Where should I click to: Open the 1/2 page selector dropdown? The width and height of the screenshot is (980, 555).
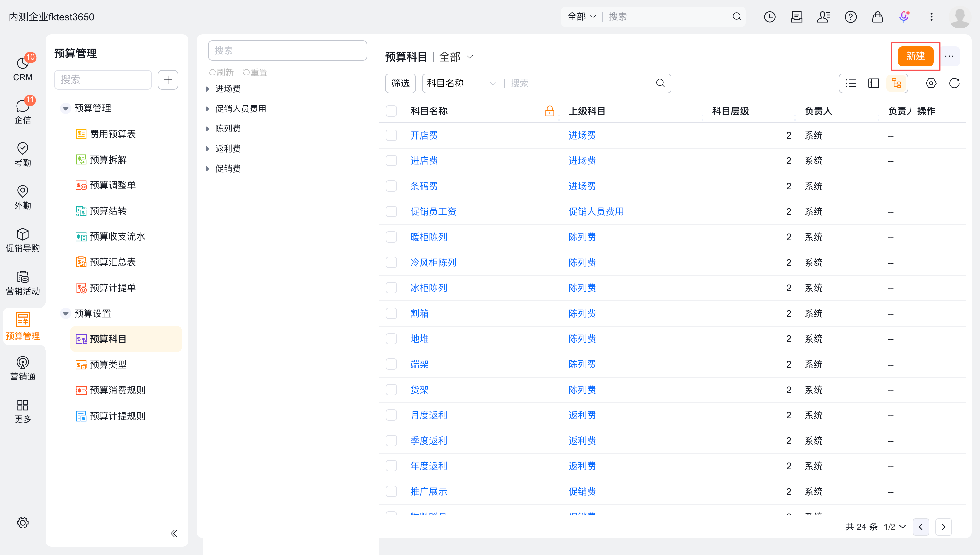895,527
